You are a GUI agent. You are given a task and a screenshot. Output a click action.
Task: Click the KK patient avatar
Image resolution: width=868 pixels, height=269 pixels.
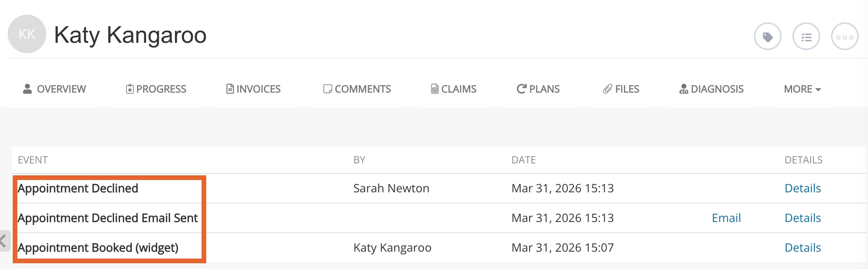coord(27,34)
